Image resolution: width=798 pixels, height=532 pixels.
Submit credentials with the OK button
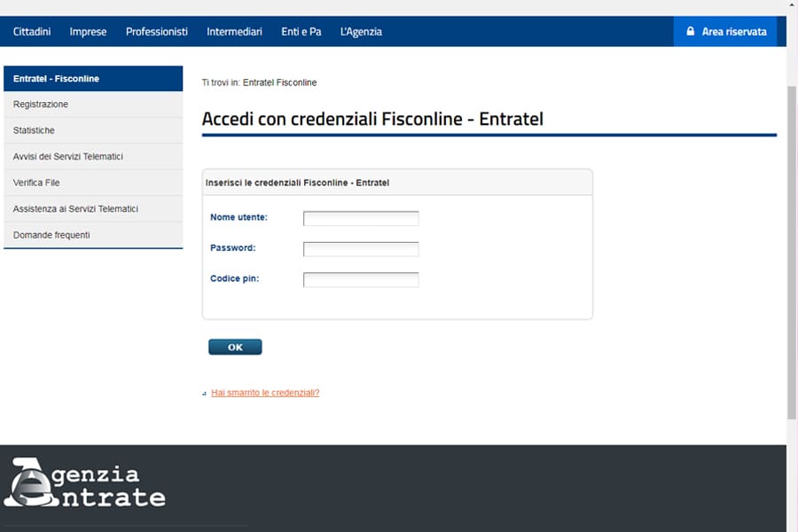point(235,348)
